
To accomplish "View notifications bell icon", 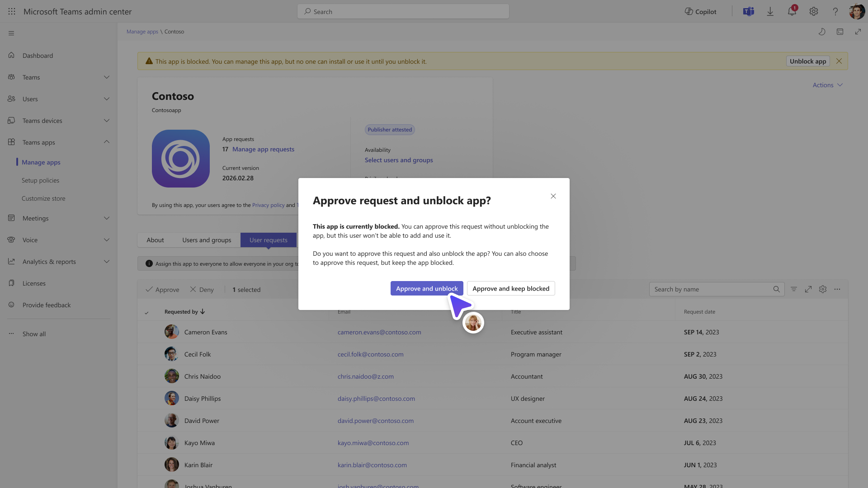I will click(792, 12).
